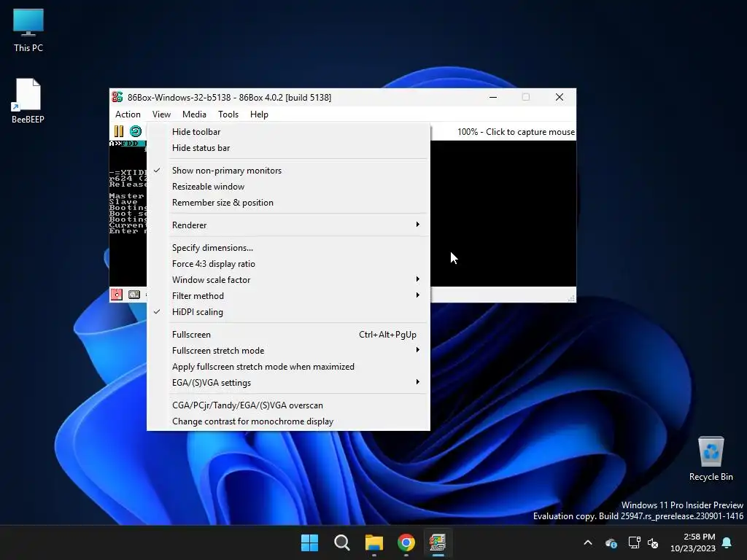
Task: Select the Recycle Bin desktop icon
Action: (711, 459)
